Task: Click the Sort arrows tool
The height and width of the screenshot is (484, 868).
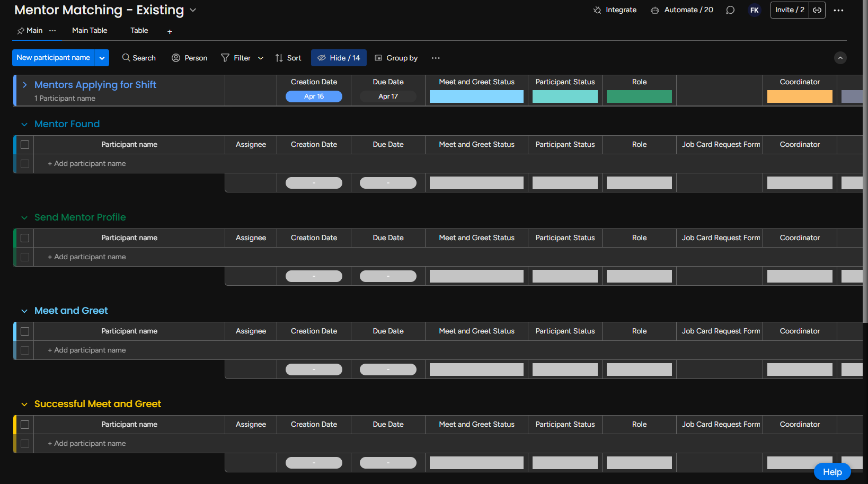Action: tap(279, 58)
